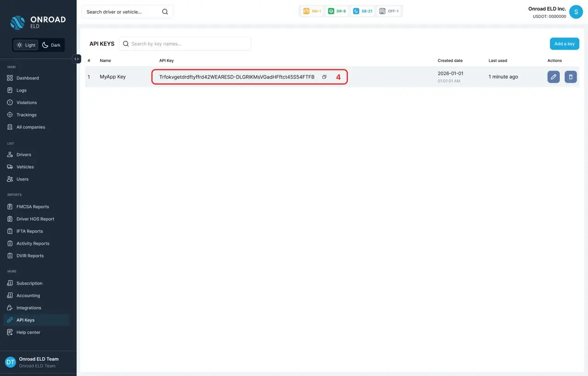Click the Subscription card icon
The image size is (588, 376).
pos(10,284)
